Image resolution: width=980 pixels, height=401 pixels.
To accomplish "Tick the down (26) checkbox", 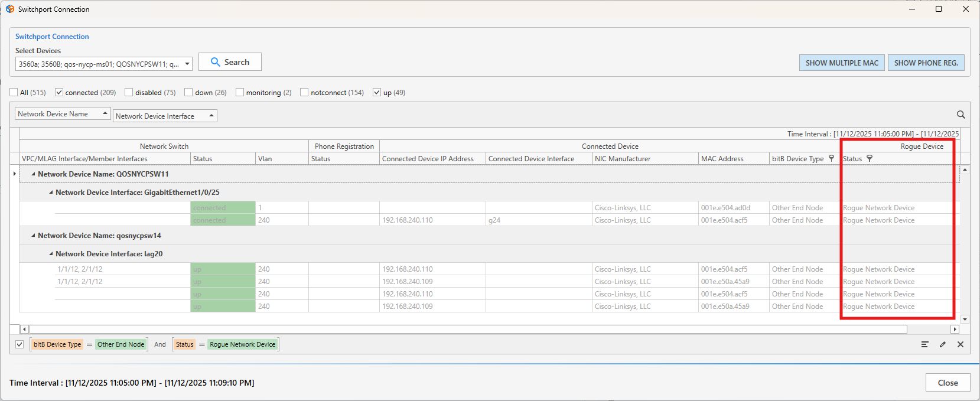I will point(188,92).
